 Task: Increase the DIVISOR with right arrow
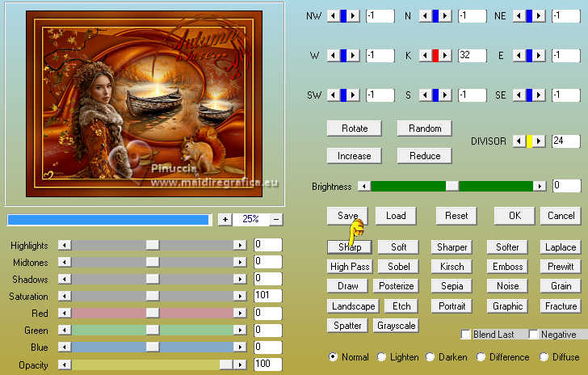539,141
